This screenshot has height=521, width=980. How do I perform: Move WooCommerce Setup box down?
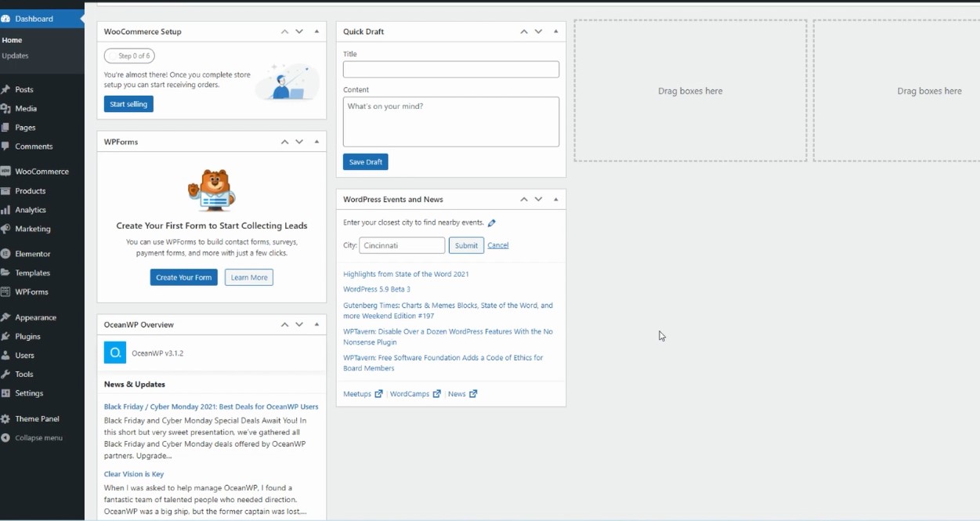[299, 31]
